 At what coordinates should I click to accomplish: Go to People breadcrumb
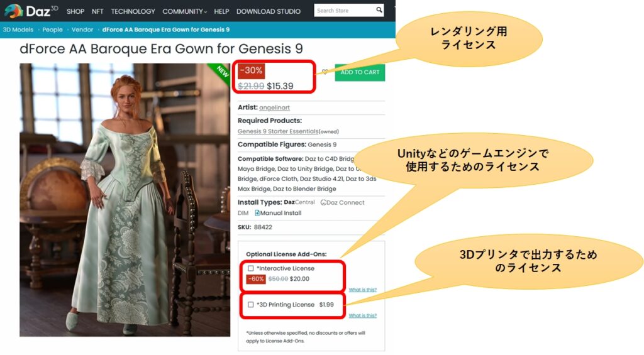(53, 30)
